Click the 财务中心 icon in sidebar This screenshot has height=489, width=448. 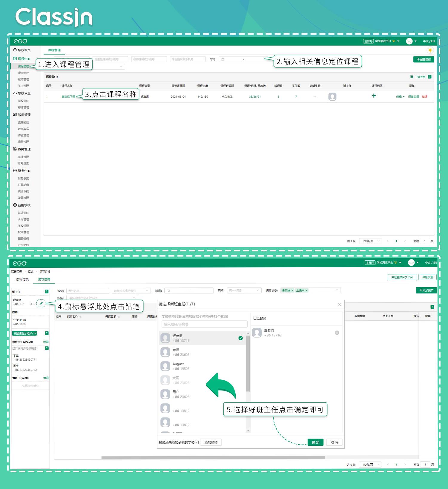15,171
